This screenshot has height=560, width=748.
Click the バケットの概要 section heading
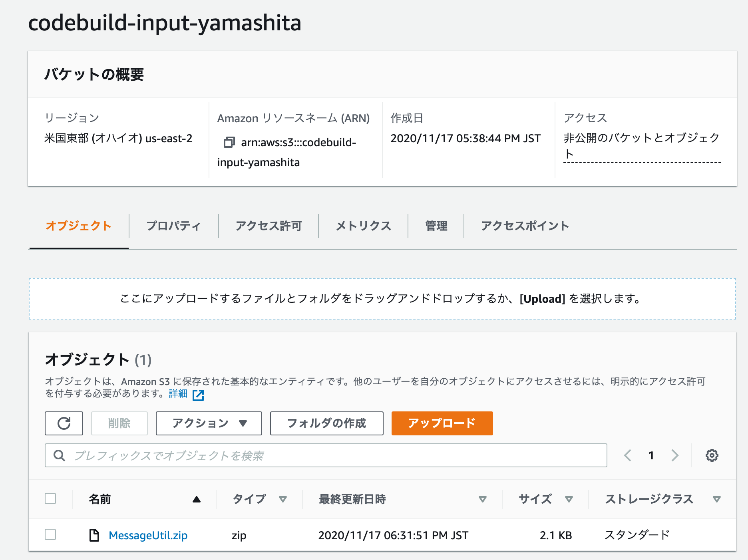point(94,75)
